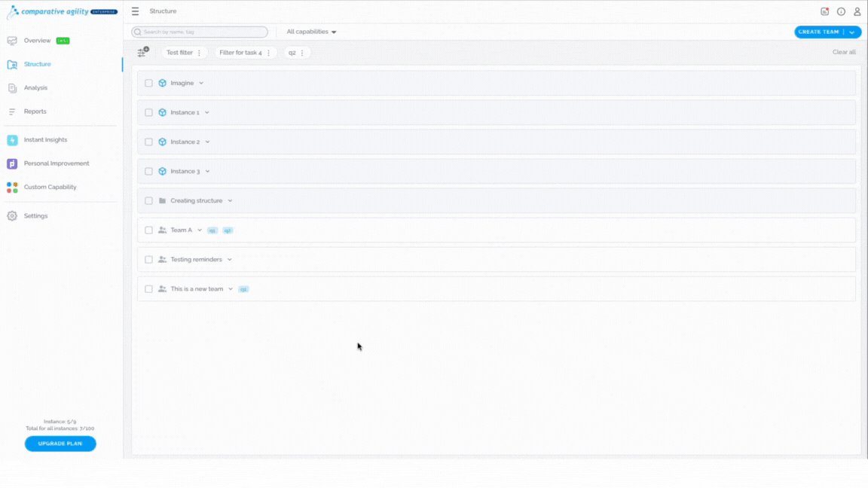Screen dimensions: 868x488
Task: Click the UPGRADE PLAN button
Action: tap(60, 444)
